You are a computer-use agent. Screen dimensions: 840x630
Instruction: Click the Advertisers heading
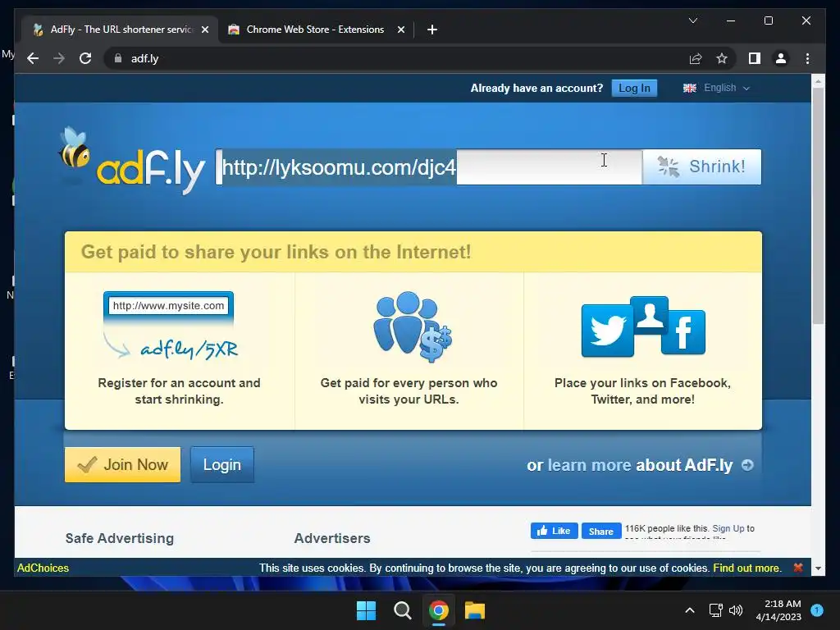(x=332, y=538)
